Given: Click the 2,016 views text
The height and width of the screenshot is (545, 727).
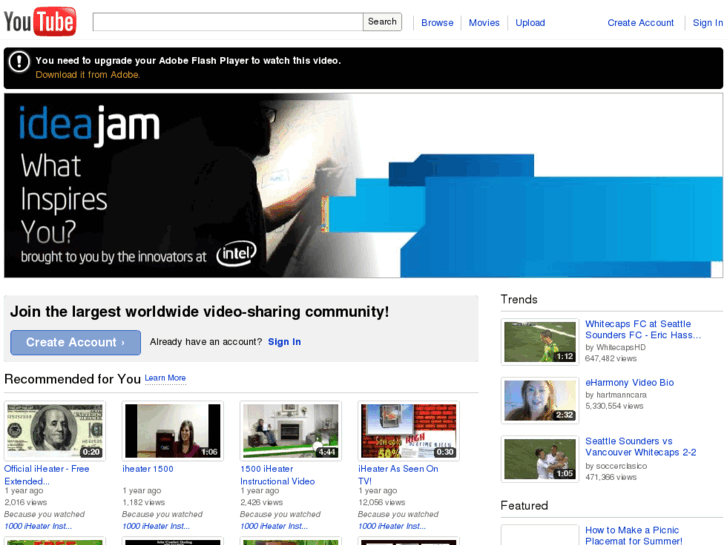Looking at the screenshot, I should (x=26, y=502).
